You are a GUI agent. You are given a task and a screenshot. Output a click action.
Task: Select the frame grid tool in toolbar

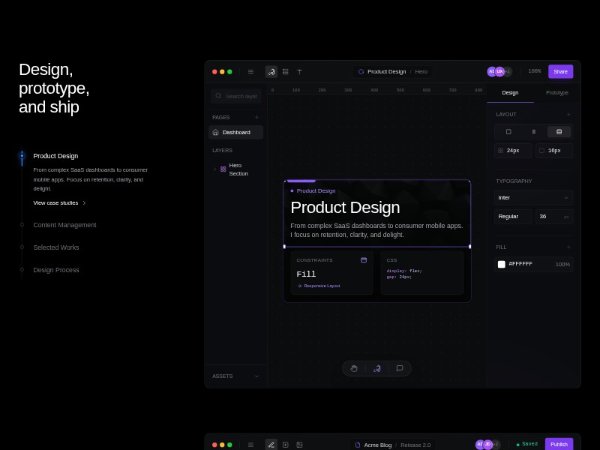[285, 72]
